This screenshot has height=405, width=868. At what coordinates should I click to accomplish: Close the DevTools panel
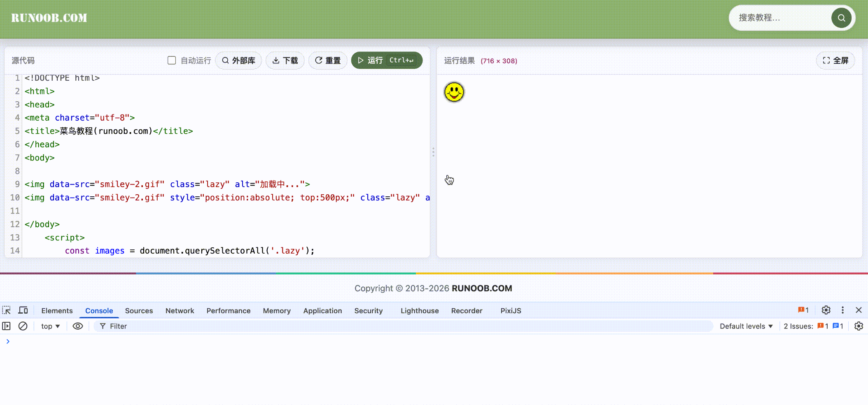859,310
